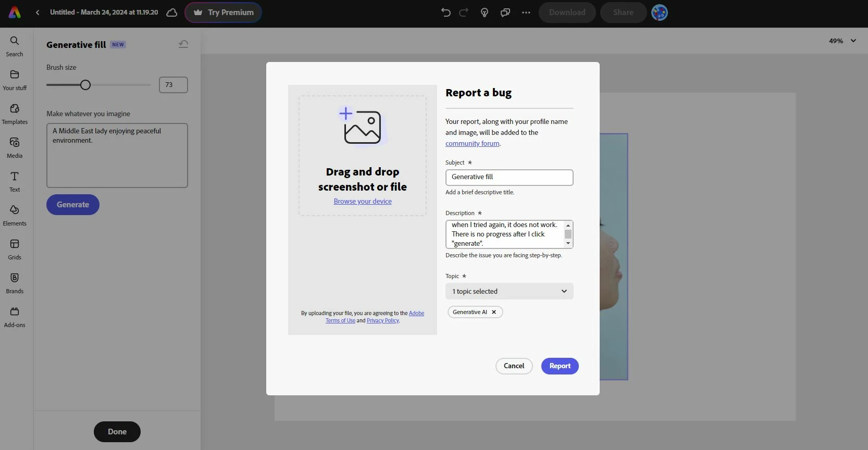The image size is (868, 450).
Task: Open the Search panel in sidebar
Action: (15, 46)
